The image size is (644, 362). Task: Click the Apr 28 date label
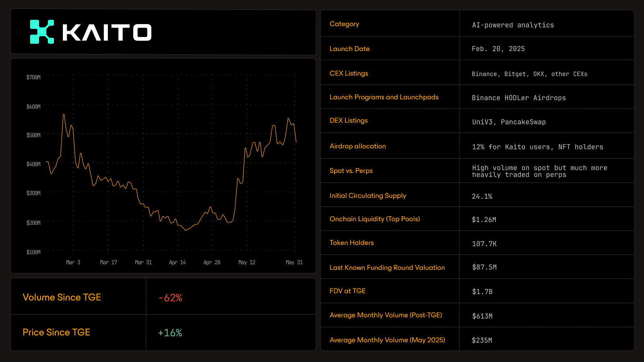coord(212,262)
